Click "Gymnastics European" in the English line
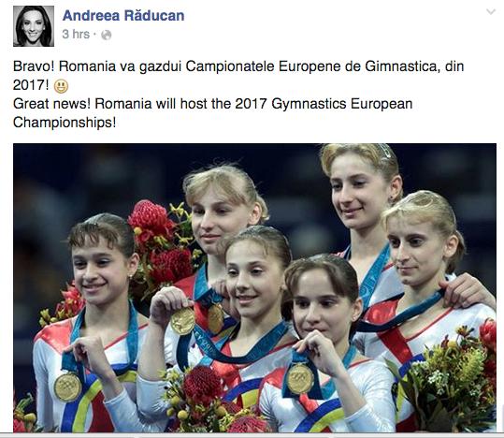 coord(342,104)
